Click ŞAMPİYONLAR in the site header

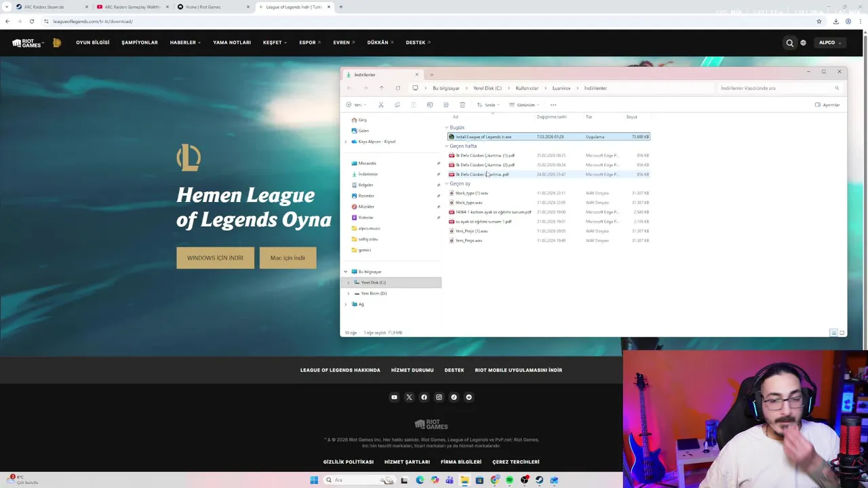tap(140, 43)
